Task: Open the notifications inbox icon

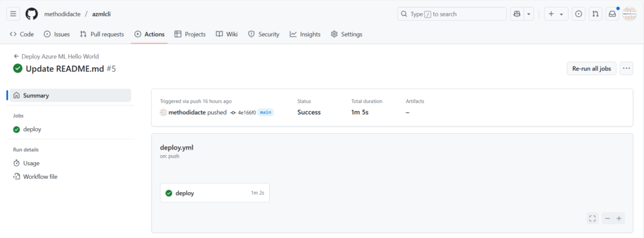Action: (x=612, y=14)
